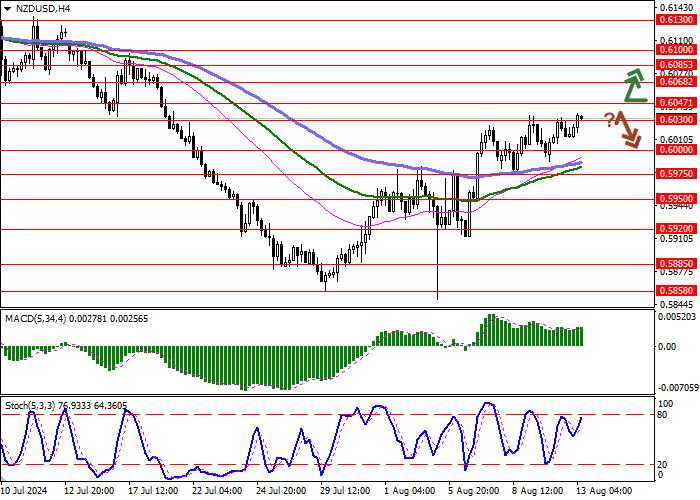This screenshot has width=700, height=500.
Task: Open the NZDUSD,H4 chart dropdown triangle
Action: (8, 9)
